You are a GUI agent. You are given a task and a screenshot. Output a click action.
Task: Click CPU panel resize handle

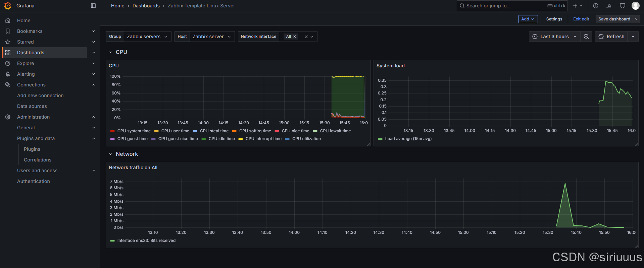pos(368,144)
